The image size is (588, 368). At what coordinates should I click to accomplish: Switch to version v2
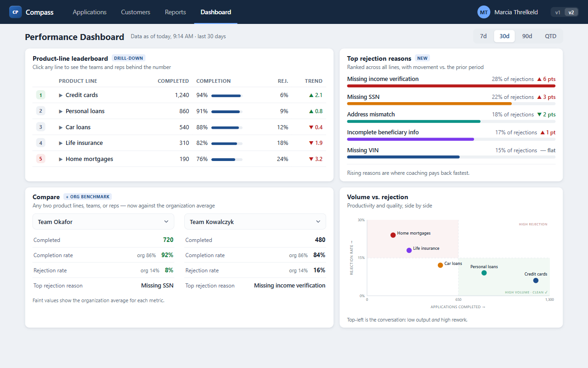coord(571,12)
